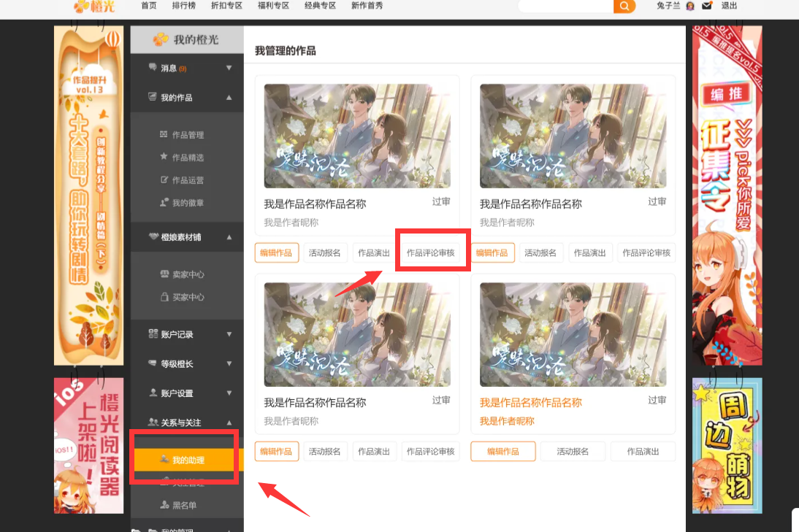
Task: Click 编辑作品 under the bottom-left work
Action: (x=275, y=452)
